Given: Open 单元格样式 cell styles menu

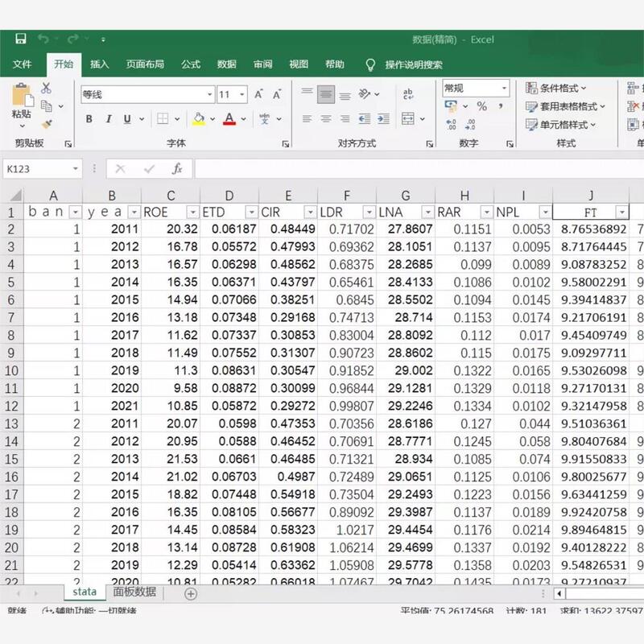Looking at the screenshot, I should [560, 125].
